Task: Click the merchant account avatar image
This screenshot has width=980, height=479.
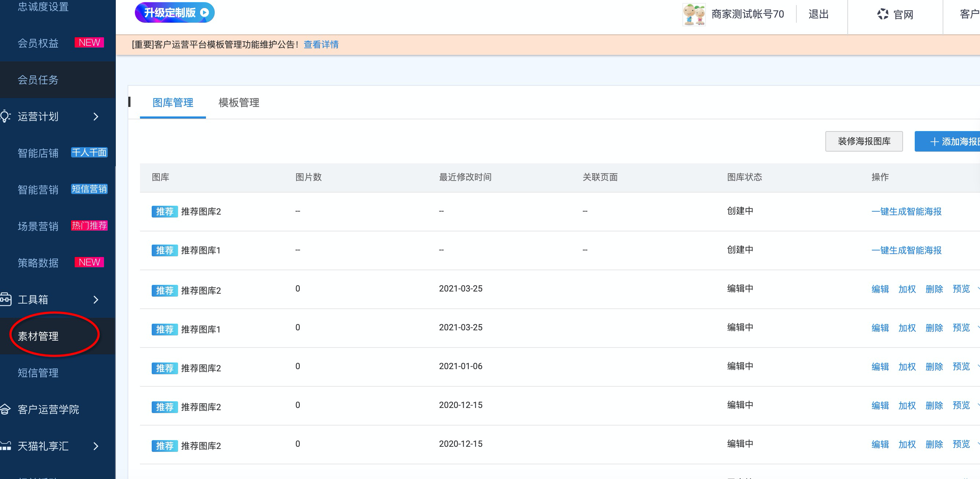Action: coord(694,14)
